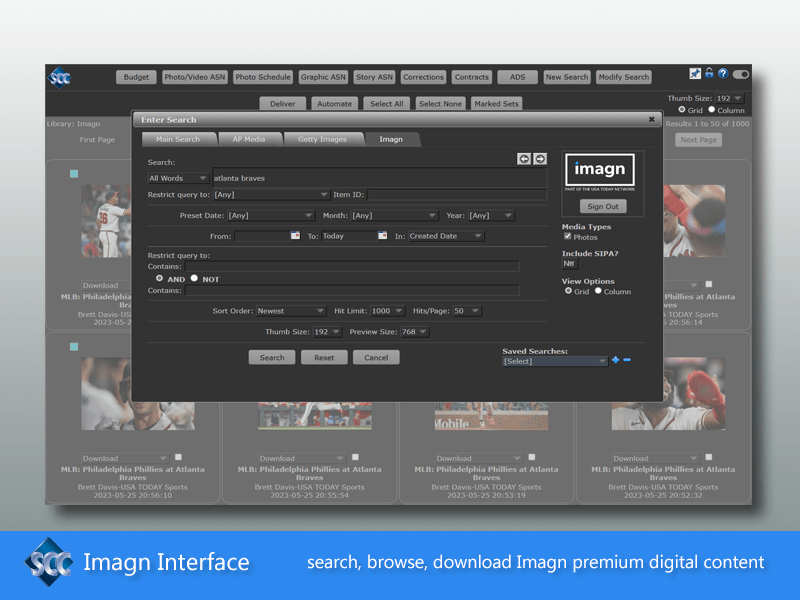Image resolution: width=800 pixels, height=600 pixels.
Task: Add saved search with plus icon
Action: tap(615, 360)
